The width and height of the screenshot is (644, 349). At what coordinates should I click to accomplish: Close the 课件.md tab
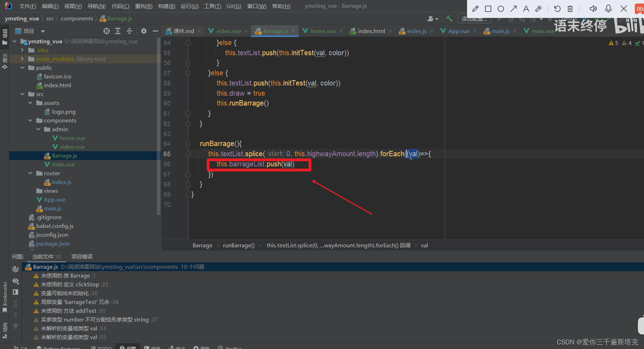coord(200,31)
